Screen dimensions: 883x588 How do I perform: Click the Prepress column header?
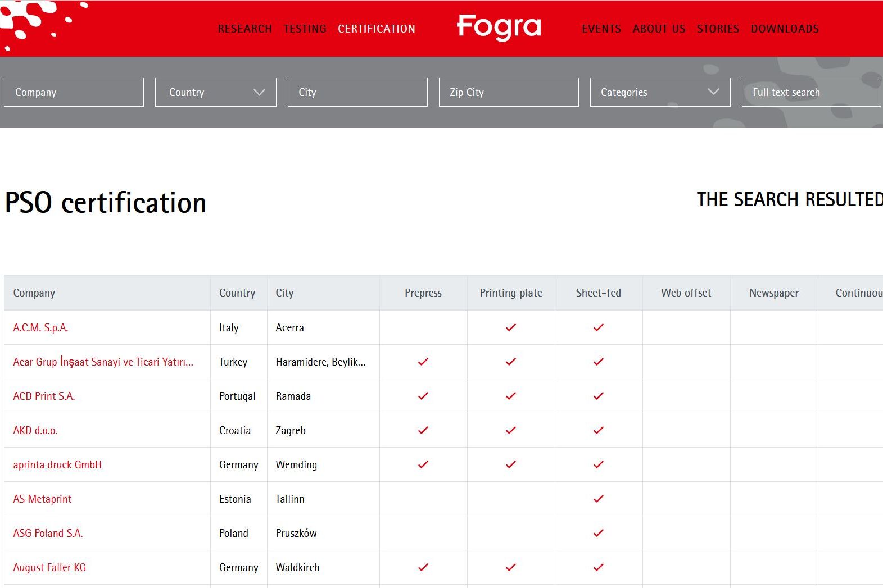click(423, 293)
